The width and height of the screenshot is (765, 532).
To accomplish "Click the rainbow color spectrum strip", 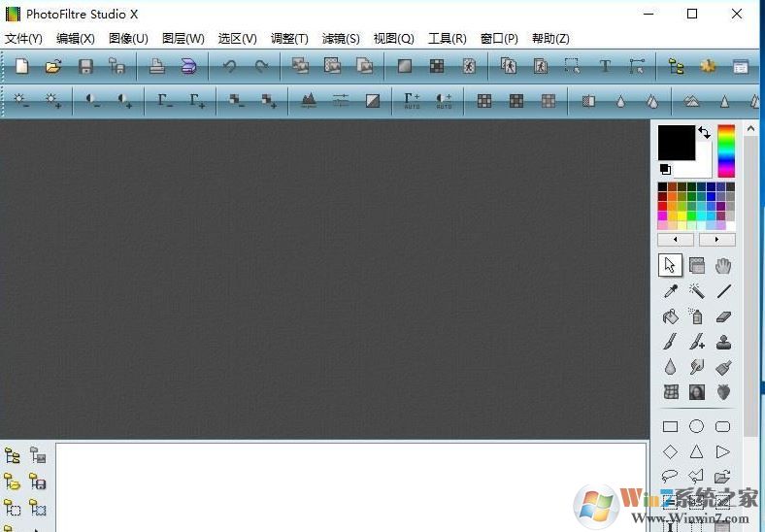I will [726, 151].
